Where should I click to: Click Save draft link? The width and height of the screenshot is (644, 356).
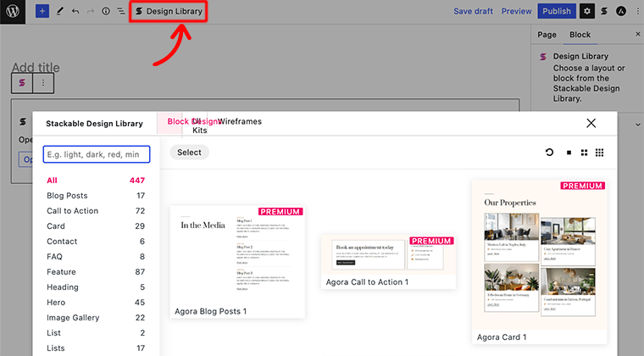(x=473, y=11)
